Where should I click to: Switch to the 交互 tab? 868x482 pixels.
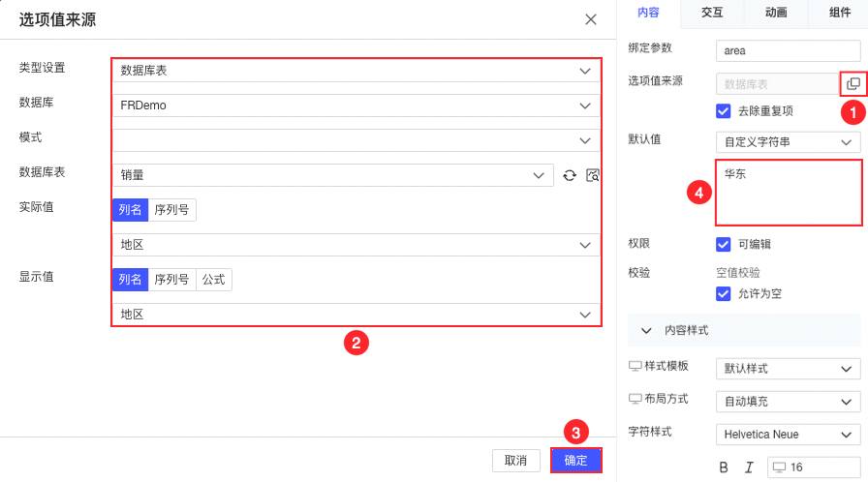point(712,13)
